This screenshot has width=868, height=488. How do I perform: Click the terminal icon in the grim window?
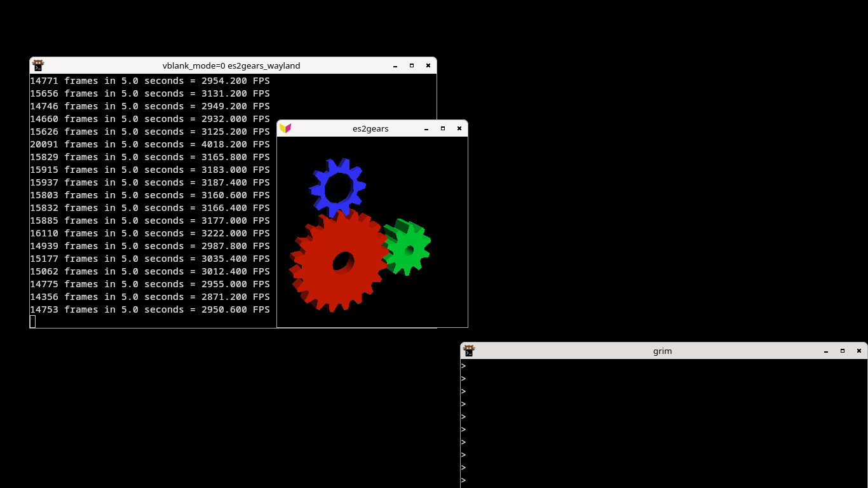469,351
